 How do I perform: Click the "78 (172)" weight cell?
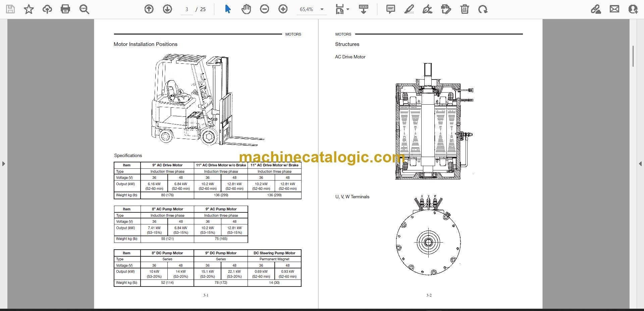tap(221, 282)
